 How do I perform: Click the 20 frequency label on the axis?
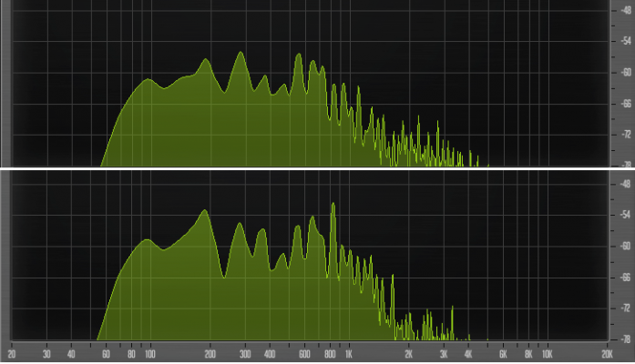click(12, 354)
